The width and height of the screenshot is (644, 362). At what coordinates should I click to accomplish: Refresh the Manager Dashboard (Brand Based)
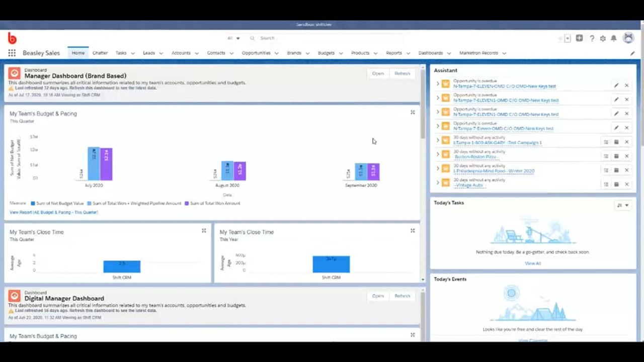click(x=403, y=73)
